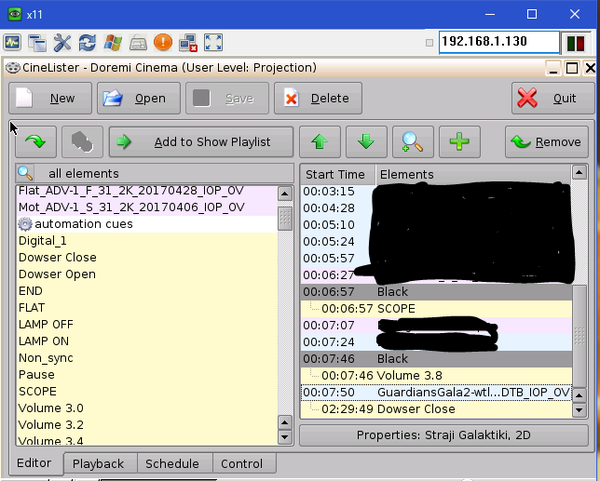Open the Control tab
This screenshot has height=481, width=600.
tap(242, 464)
